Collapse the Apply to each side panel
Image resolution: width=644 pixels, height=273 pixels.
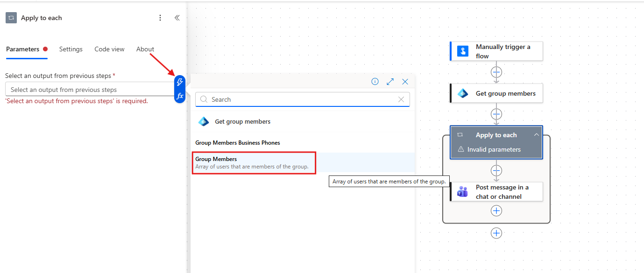click(177, 18)
